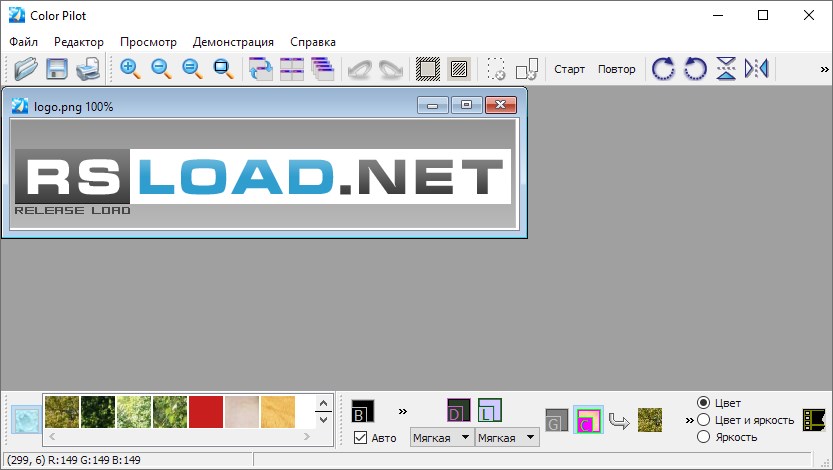This screenshot has height=470, width=833.
Task: Click the Старт button
Action: (x=570, y=69)
